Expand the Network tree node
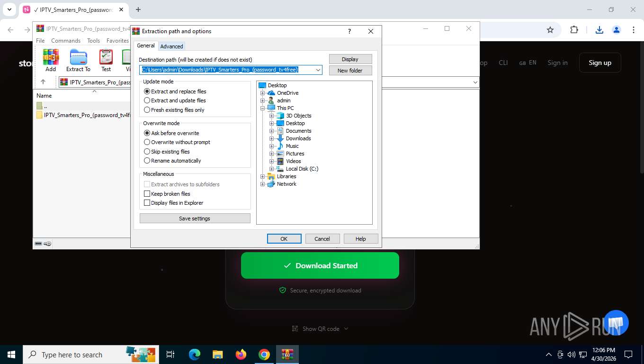Viewport: 644px width, 364px height. 262,184
